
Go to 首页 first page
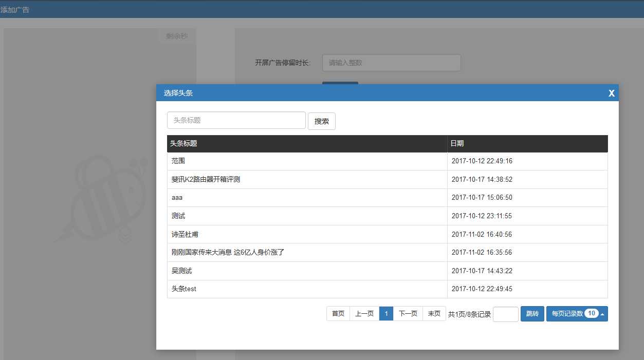pos(338,314)
